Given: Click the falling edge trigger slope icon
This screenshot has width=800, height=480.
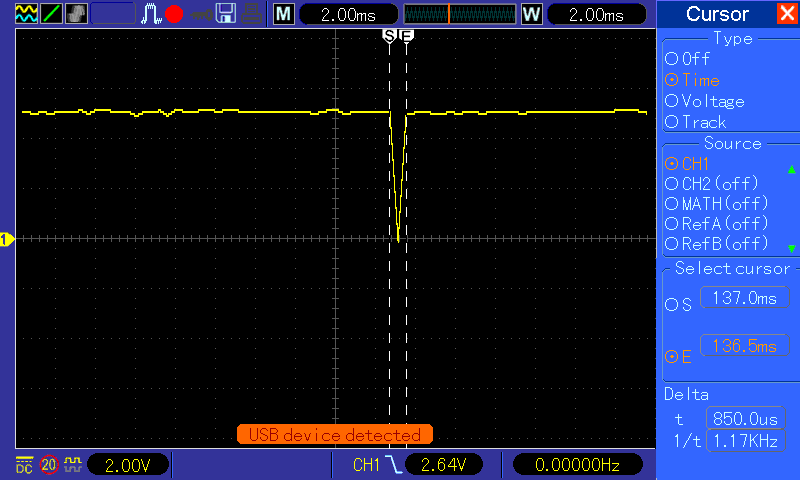Looking at the screenshot, I should coord(393,465).
